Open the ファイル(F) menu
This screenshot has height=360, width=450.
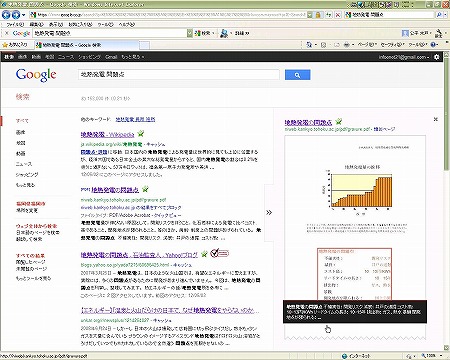pos(15,25)
